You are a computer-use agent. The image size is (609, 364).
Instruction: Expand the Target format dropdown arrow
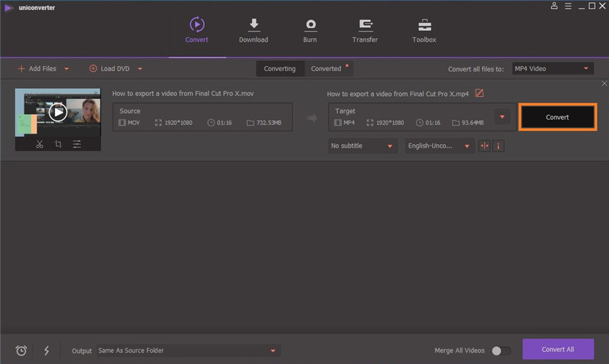point(502,117)
